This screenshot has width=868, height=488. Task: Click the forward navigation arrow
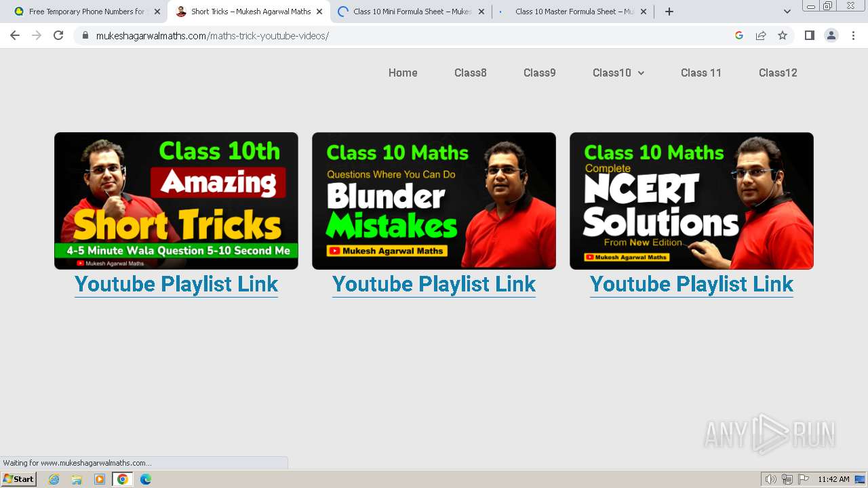[x=37, y=35]
